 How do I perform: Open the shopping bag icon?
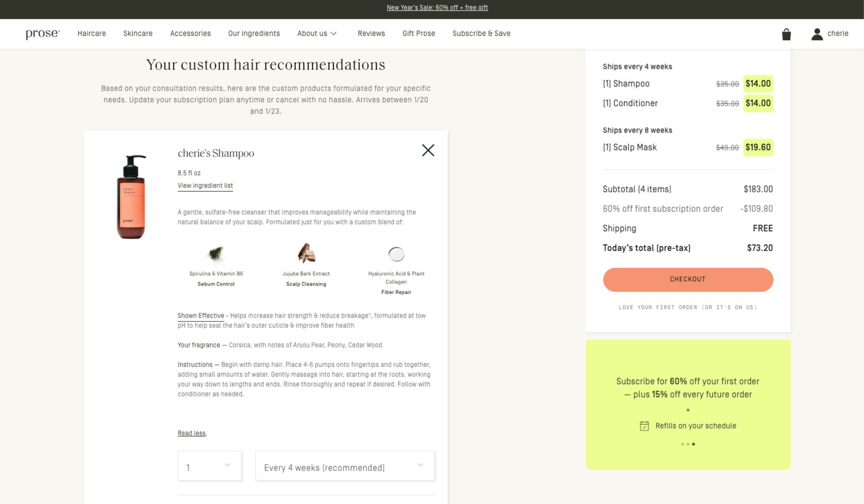(x=786, y=34)
